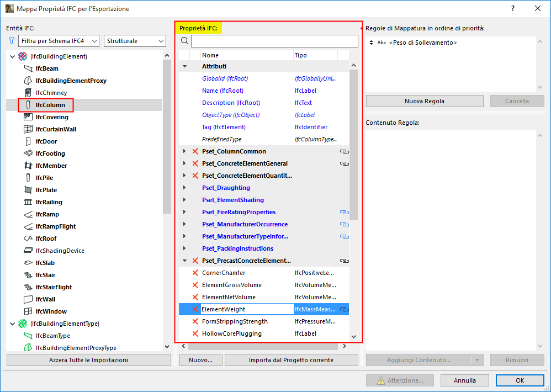Click the Tipo column header
The width and height of the screenshot is (551, 392).
click(x=315, y=55)
